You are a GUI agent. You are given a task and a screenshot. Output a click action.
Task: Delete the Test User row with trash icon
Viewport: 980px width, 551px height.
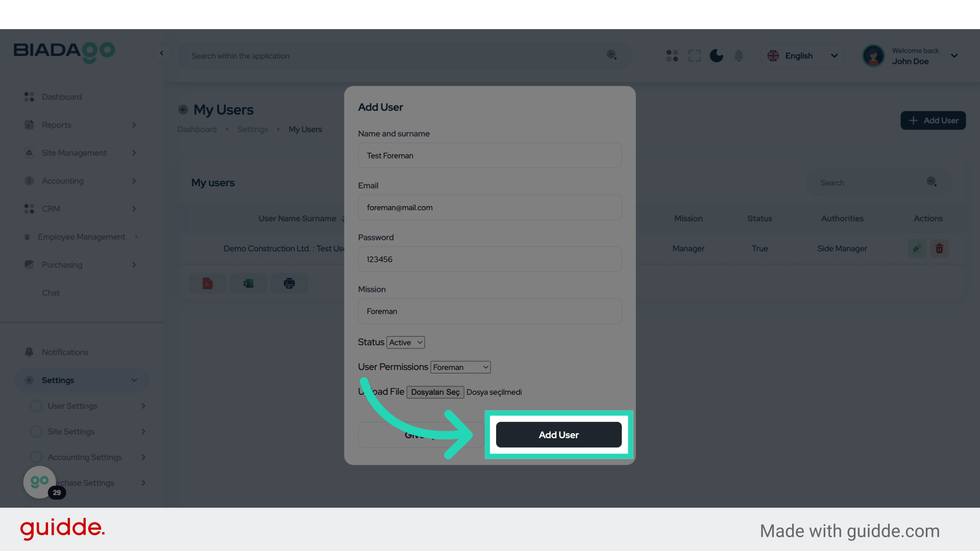click(939, 248)
